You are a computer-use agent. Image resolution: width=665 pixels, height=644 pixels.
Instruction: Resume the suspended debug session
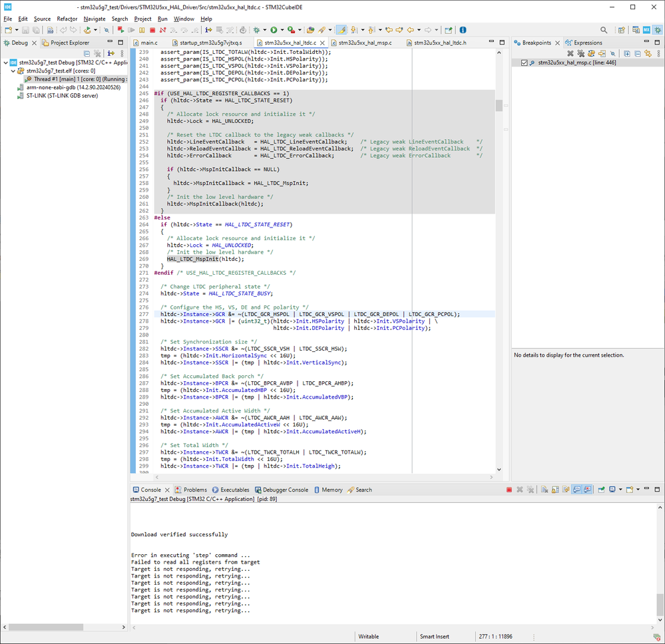[132, 30]
